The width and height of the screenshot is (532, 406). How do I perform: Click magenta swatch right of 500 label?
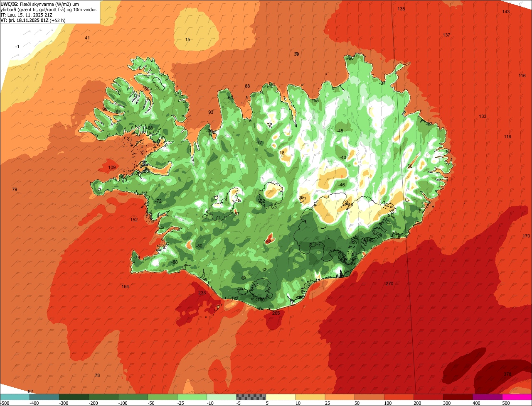pyautogui.click(x=517, y=397)
